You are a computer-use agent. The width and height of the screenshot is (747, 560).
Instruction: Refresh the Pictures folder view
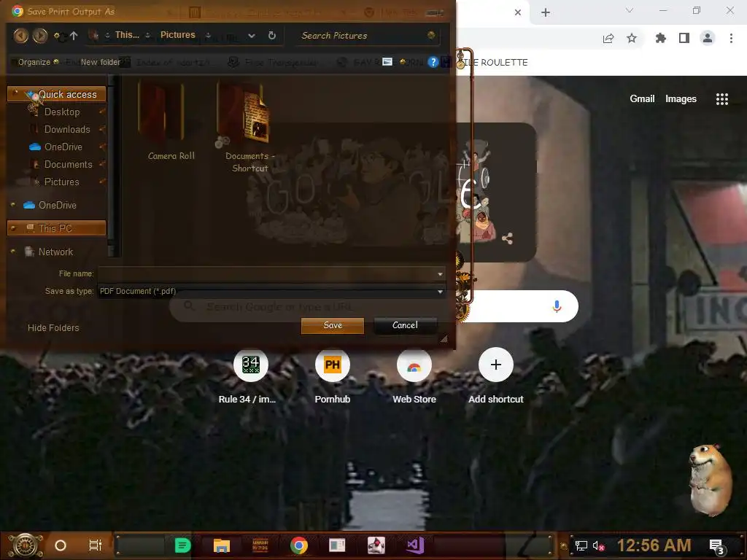coord(272,35)
